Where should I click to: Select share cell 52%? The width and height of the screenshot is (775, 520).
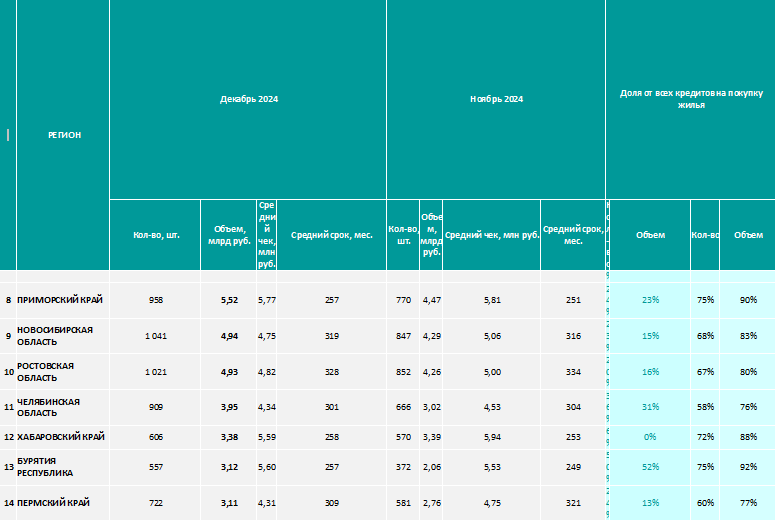[650, 467]
